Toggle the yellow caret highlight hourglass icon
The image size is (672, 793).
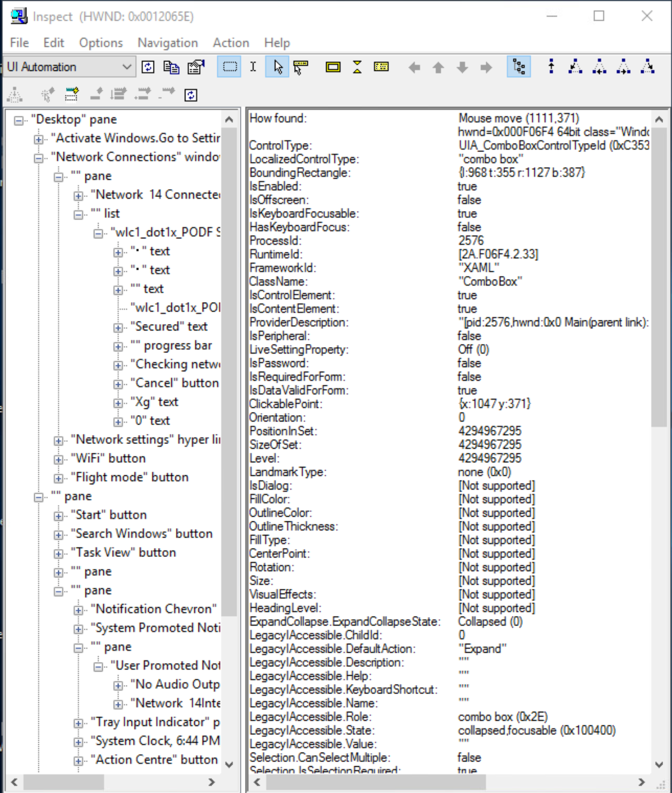(357, 67)
